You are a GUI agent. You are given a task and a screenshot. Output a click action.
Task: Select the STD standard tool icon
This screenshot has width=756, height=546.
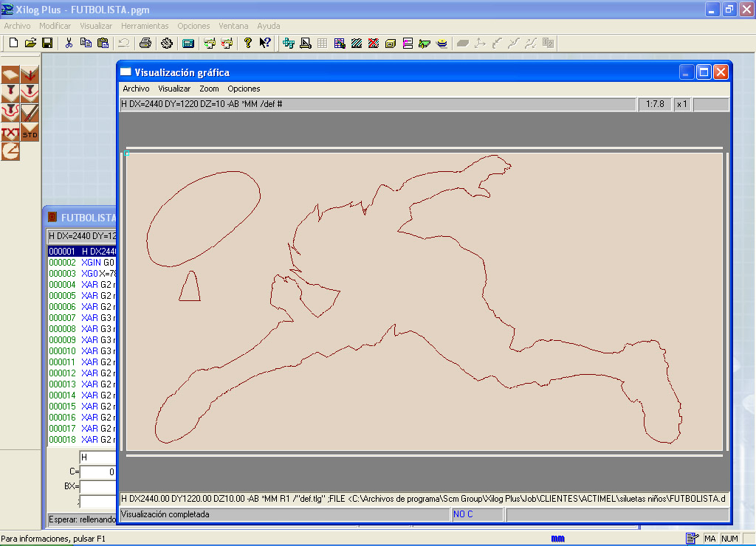[x=30, y=133]
